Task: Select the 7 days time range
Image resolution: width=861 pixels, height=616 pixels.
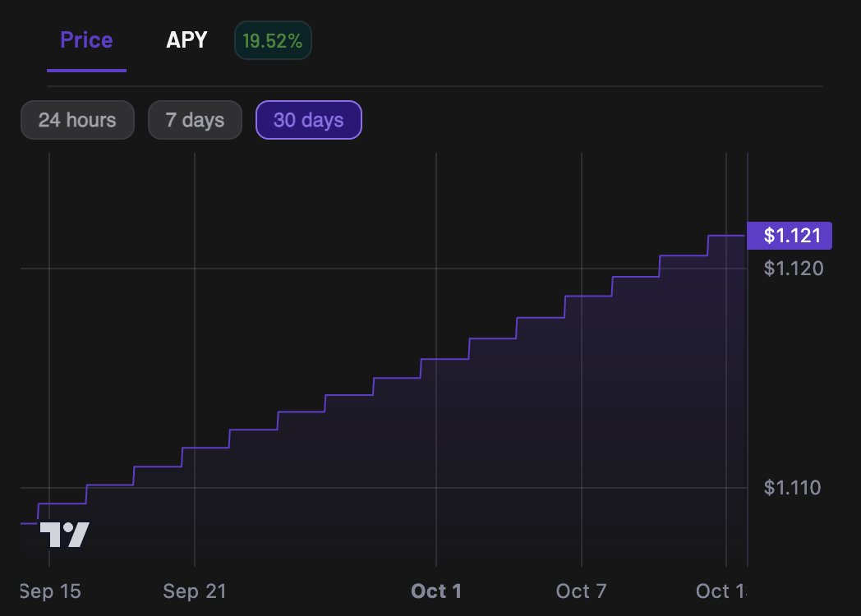Action: click(195, 120)
